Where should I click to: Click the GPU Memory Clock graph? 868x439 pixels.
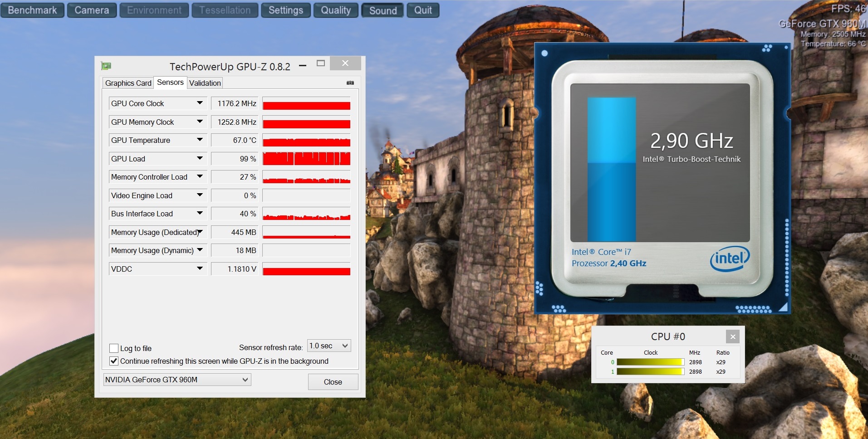[306, 122]
